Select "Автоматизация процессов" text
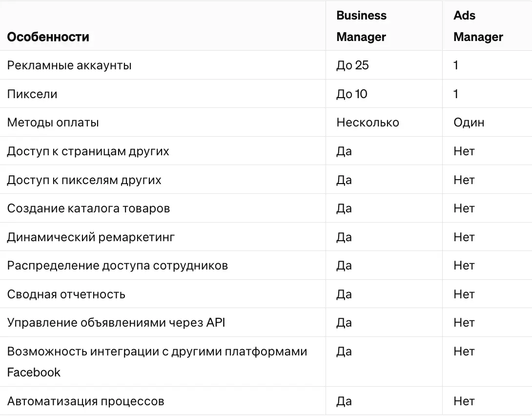Image resolution: width=532 pixels, height=416 pixels. coord(85,401)
